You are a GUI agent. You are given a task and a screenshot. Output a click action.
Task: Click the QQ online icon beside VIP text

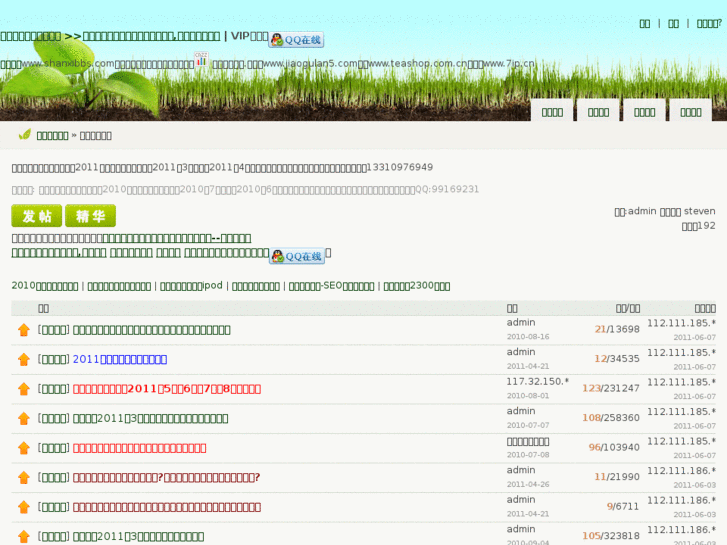tap(296, 40)
